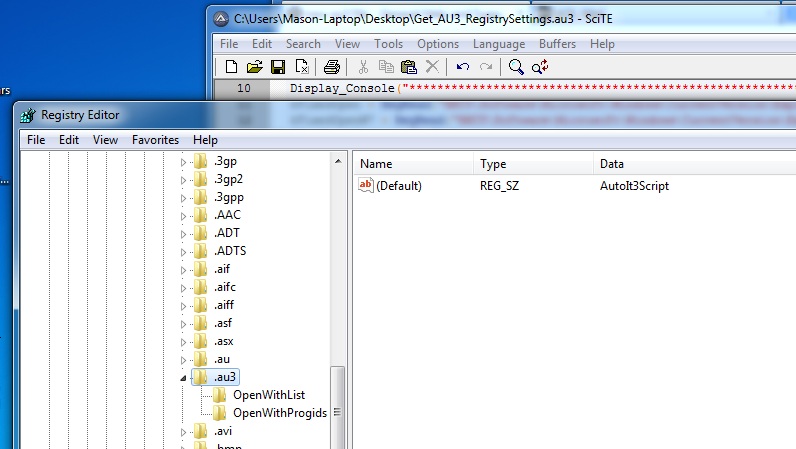Collapse the .au3 registry key
The height and width of the screenshot is (449, 796).
(183, 377)
